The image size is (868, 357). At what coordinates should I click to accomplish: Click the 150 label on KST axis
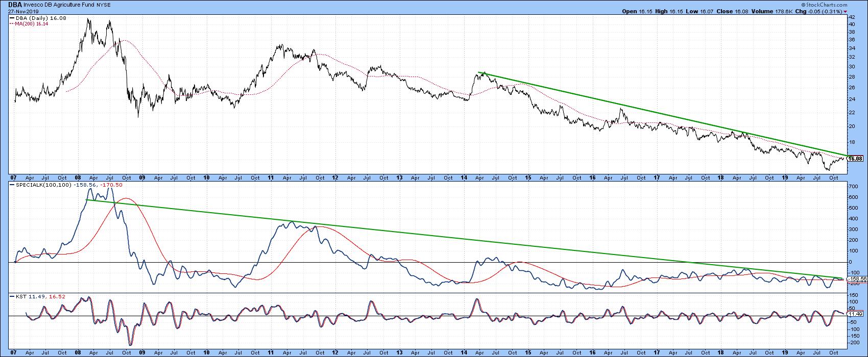pos(853,296)
